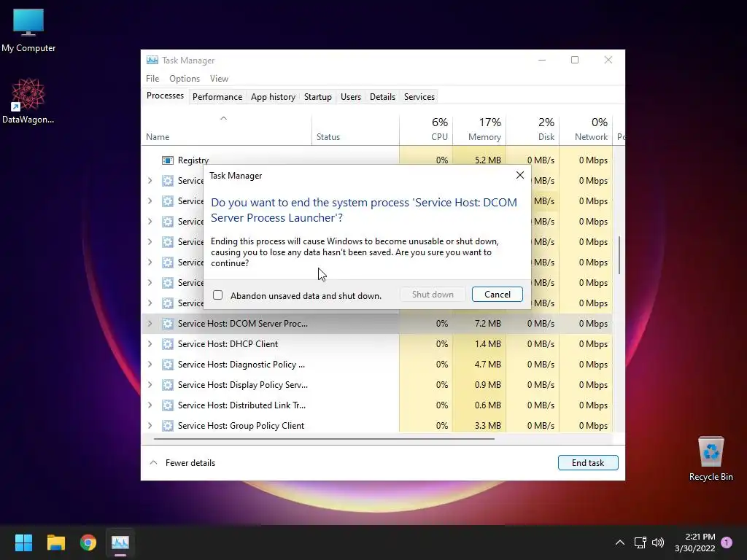Open volume speaker tray icon

658,542
